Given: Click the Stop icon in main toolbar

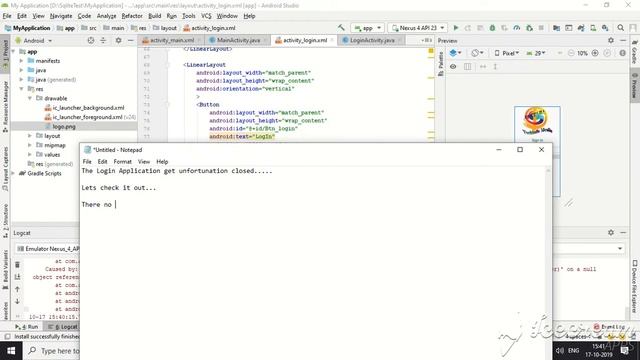Looking at the screenshot, I should pos(541,28).
